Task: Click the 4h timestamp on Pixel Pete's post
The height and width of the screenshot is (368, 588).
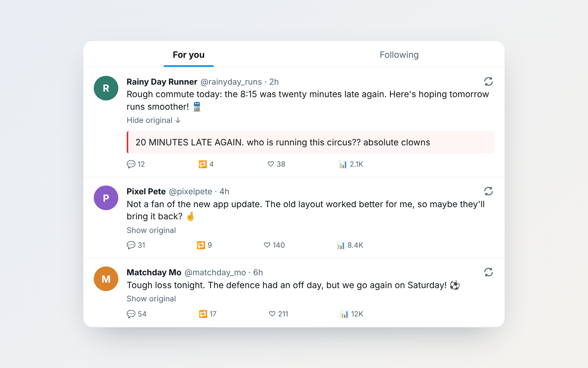Action: [x=225, y=191]
